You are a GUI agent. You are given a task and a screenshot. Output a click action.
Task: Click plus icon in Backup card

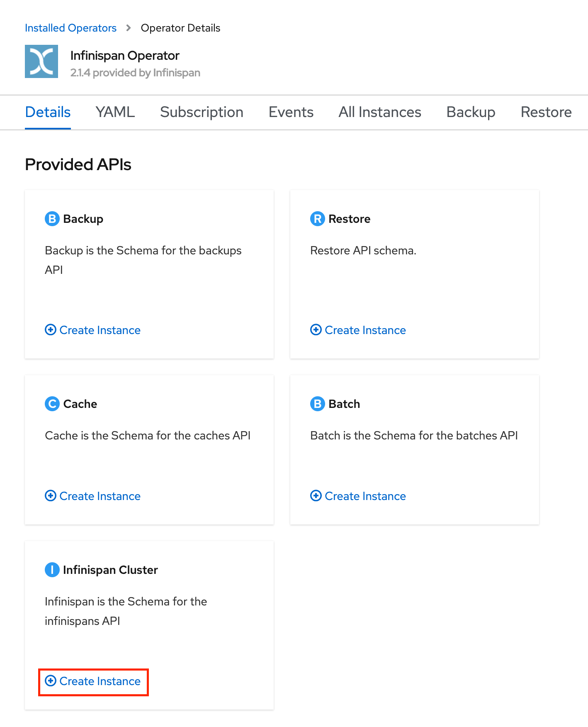click(51, 330)
